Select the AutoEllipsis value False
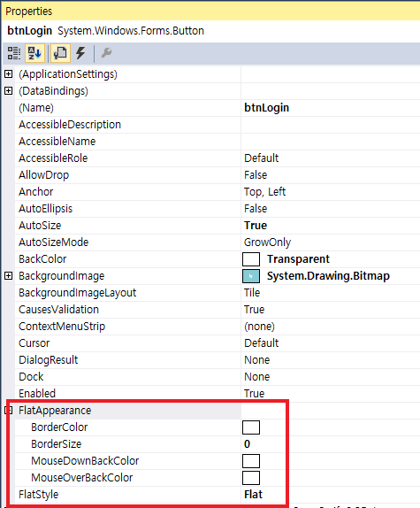This screenshot has width=420, height=508. point(256,209)
